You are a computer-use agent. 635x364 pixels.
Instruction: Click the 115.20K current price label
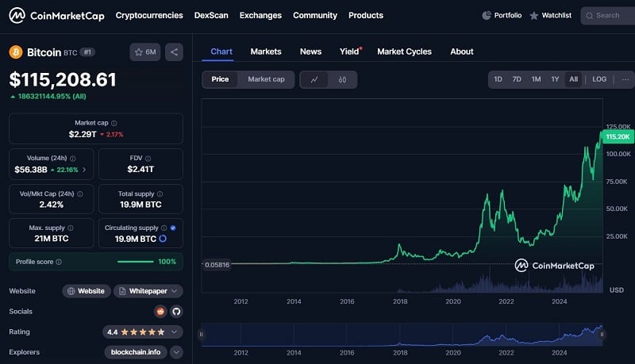point(618,136)
